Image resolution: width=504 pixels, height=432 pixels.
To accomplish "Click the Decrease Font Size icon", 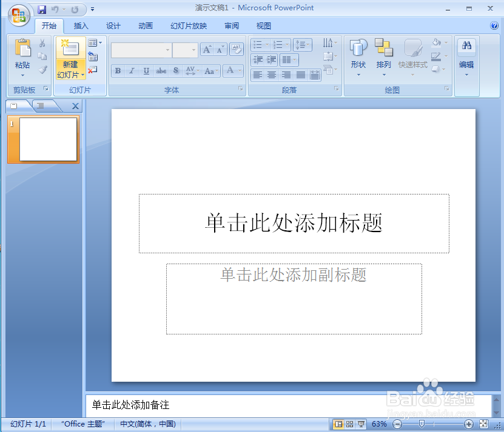I will 220,50.
